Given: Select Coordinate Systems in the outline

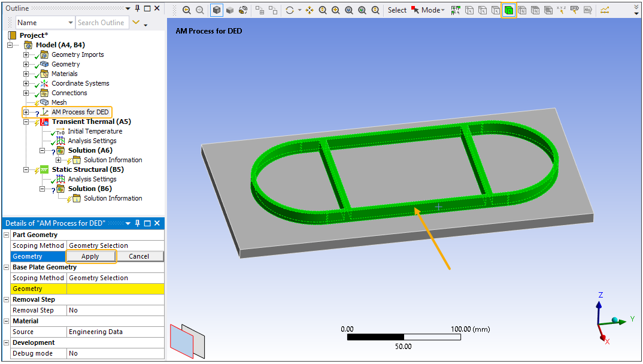Looking at the screenshot, I should coord(80,83).
